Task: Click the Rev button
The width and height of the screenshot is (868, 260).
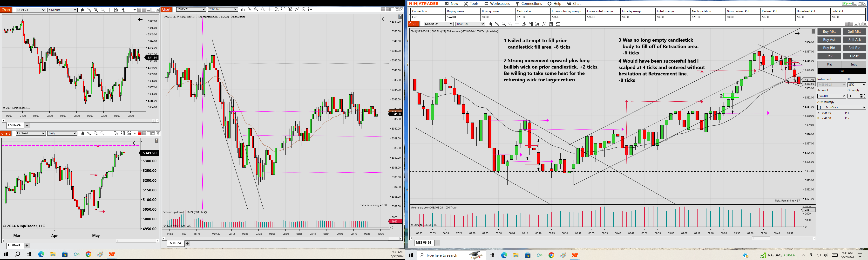Action: click(x=829, y=56)
